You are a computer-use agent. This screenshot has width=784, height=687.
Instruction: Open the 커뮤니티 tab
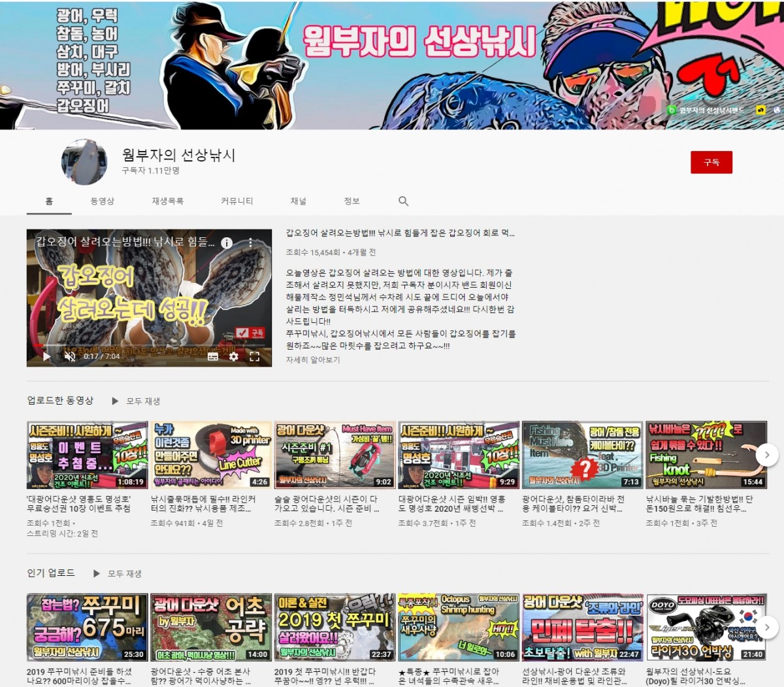(x=237, y=201)
